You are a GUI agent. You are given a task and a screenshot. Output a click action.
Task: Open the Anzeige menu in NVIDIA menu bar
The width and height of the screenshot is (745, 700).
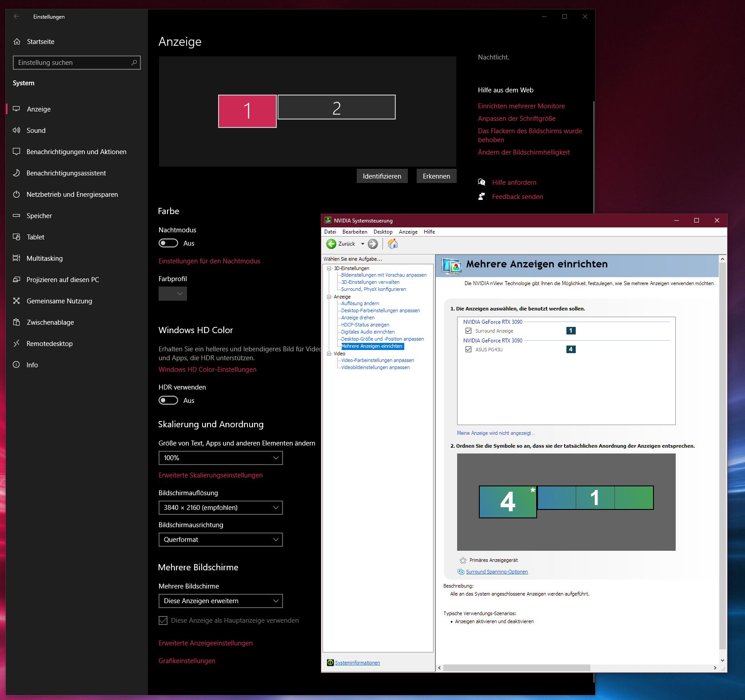click(408, 232)
